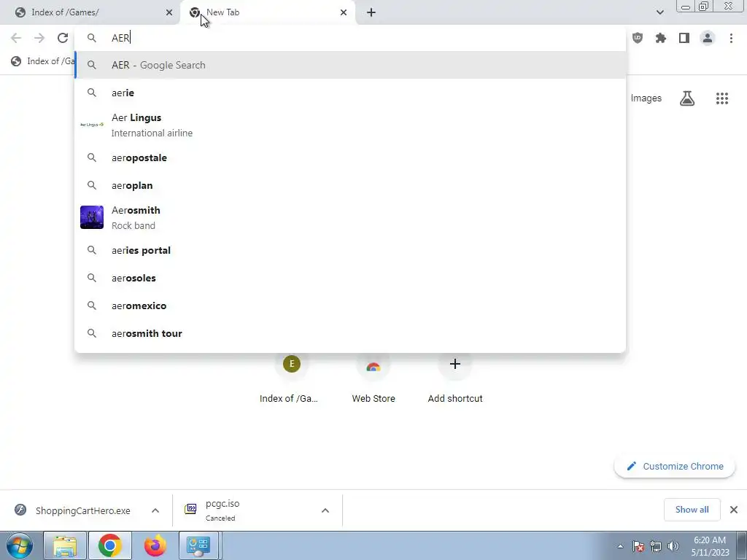Image resolution: width=747 pixels, height=560 pixels.
Task: Click the search icon beside aeromexico
Action: pyautogui.click(x=92, y=306)
